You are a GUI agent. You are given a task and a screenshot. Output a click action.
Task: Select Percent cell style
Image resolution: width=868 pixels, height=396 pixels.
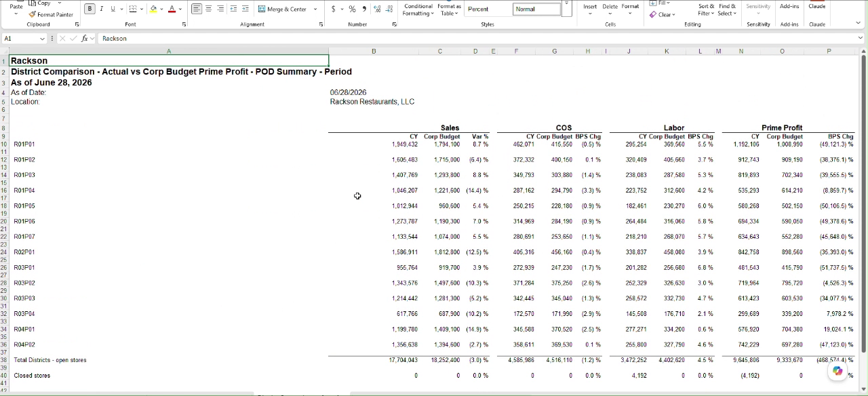[487, 9]
